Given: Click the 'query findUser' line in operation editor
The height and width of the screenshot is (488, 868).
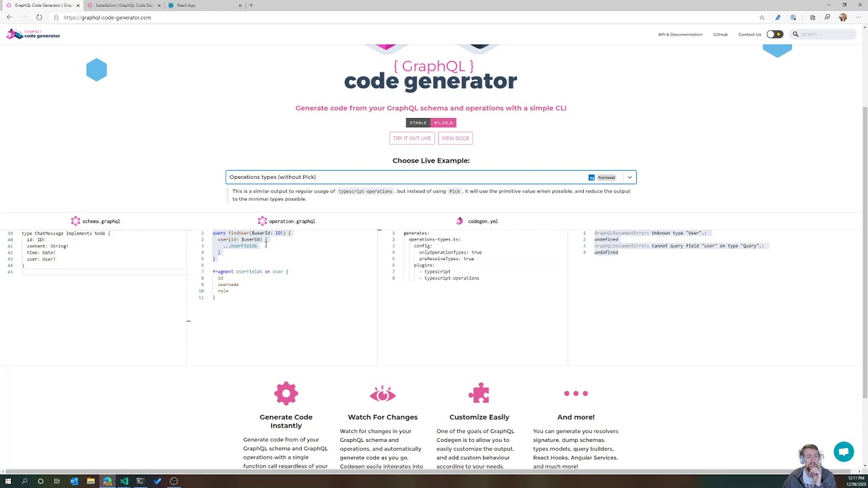Looking at the screenshot, I should click(x=252, y=233).
